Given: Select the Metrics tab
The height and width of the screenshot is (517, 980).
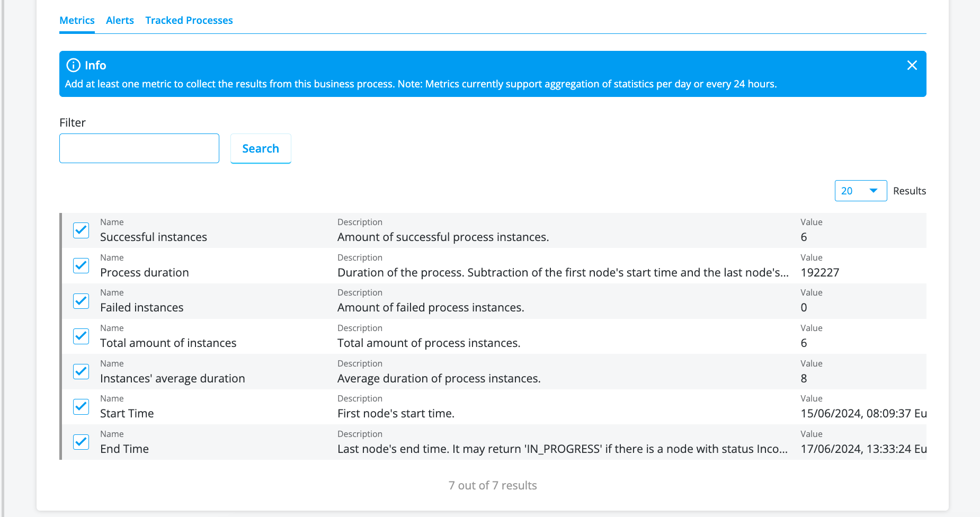Looking at the screenshot, I should 77,21.
